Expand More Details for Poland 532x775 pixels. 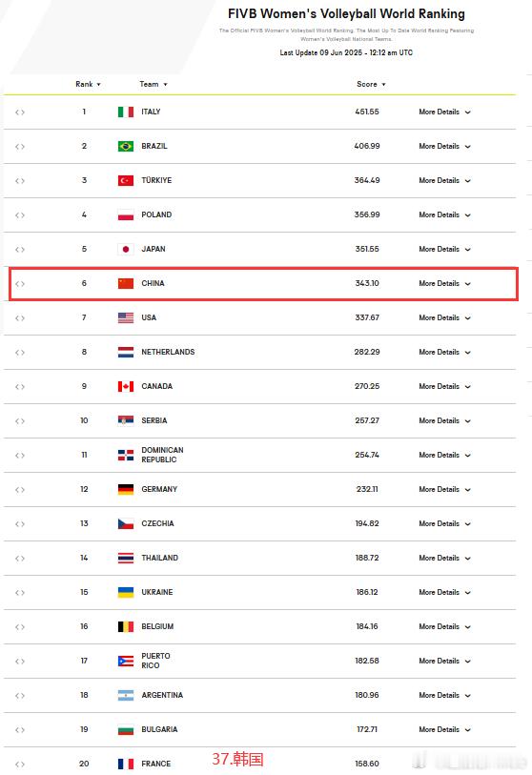444,215
